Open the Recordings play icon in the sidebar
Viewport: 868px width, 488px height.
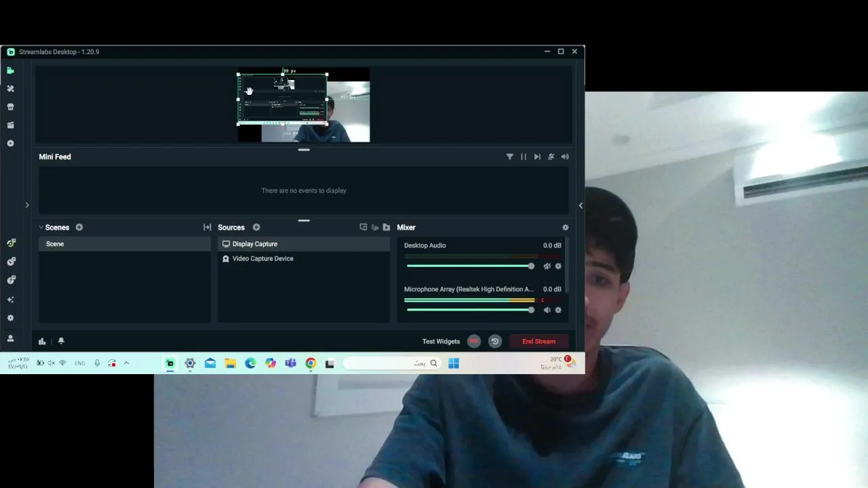point(10,144)
